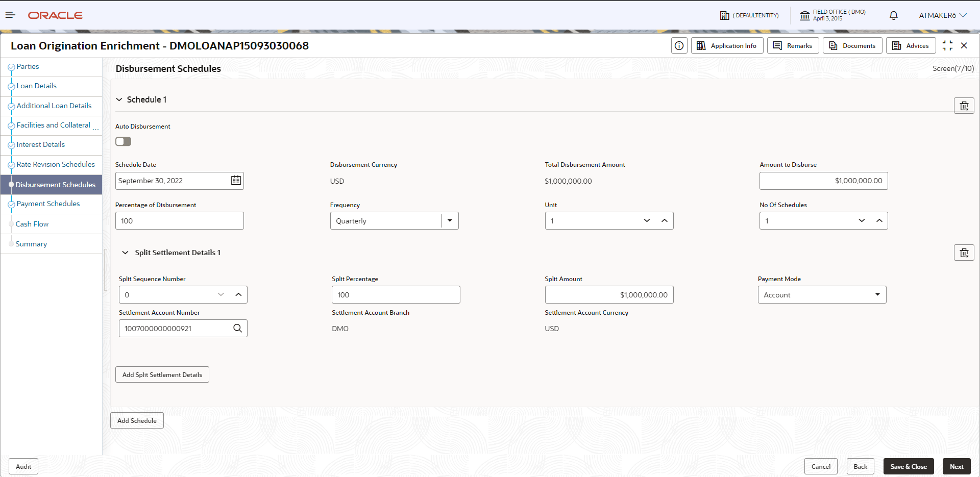Open the information icon button
Screen dimensions: 980x477
(679, 45)
